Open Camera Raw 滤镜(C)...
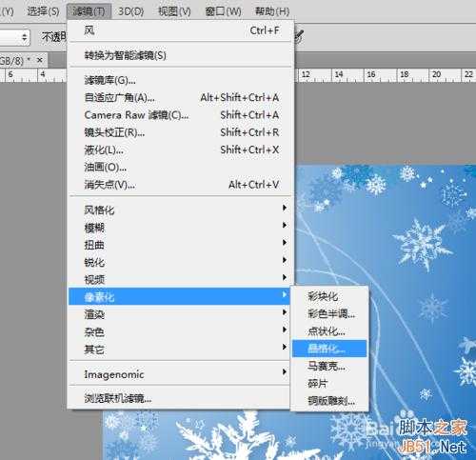The image size is (476, 460). click(180, 115)
